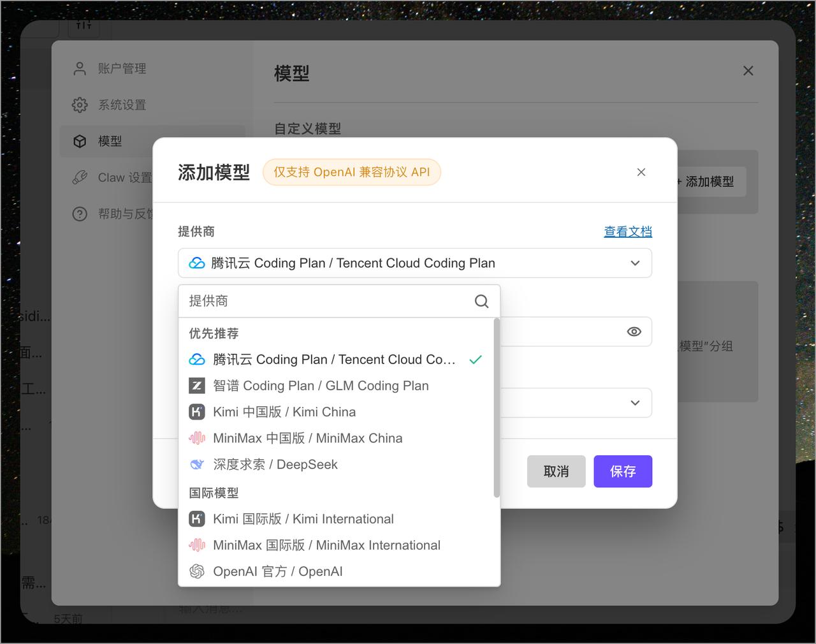Viewport: 816px width, 644px height.
Task: Click the Claw 设置 wrench icon
Action: coord(79,177)
